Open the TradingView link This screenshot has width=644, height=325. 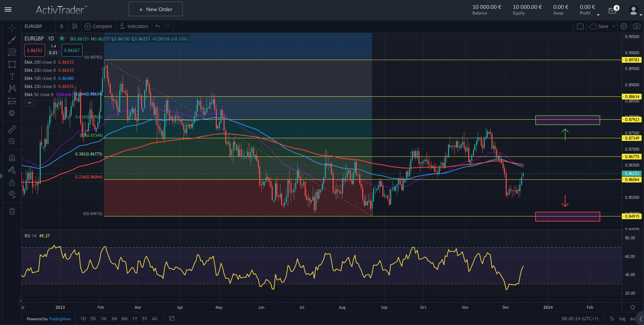(60, 319)
